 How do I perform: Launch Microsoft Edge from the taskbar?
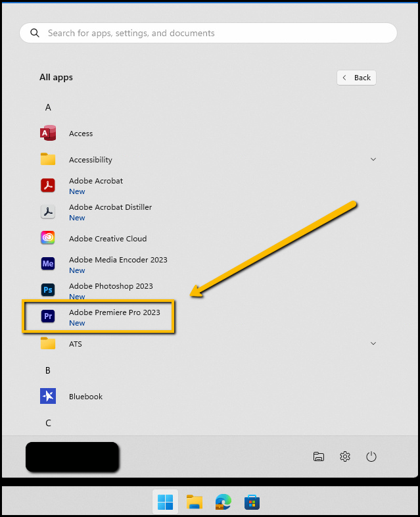pos(223,502)
